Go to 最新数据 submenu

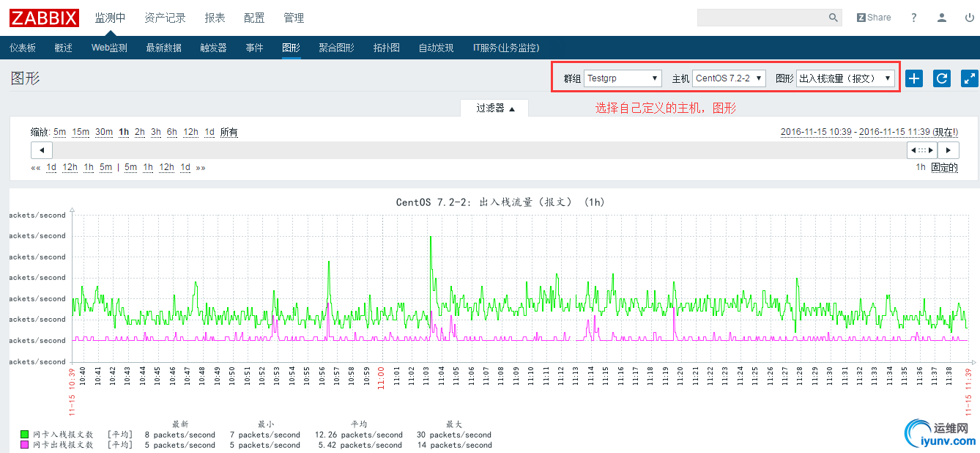pyautogui.click(x=163, y=48)
